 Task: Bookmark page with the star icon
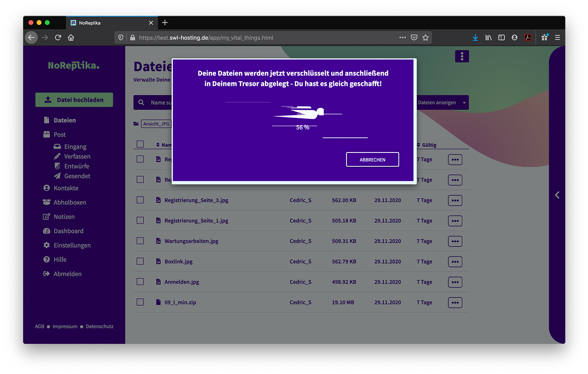point(425,38)
